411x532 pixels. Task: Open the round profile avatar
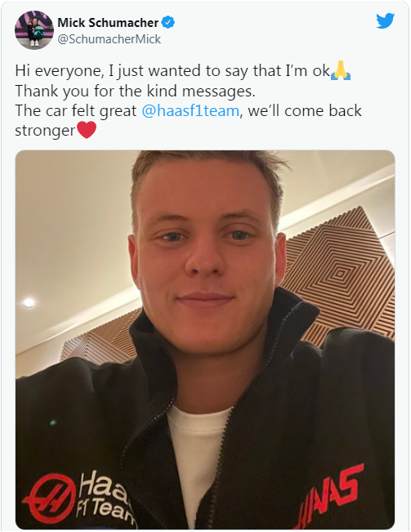pyautogui.click(x=34, y=30)
